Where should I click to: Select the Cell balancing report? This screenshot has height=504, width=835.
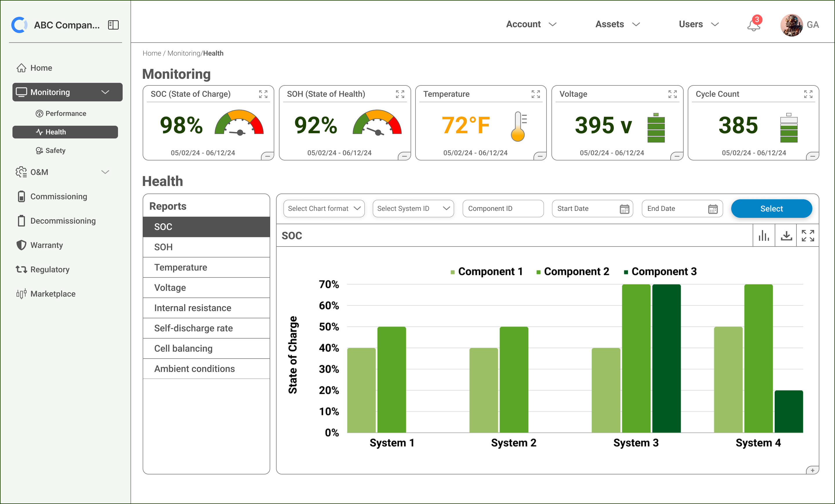(x=206, y=349)
